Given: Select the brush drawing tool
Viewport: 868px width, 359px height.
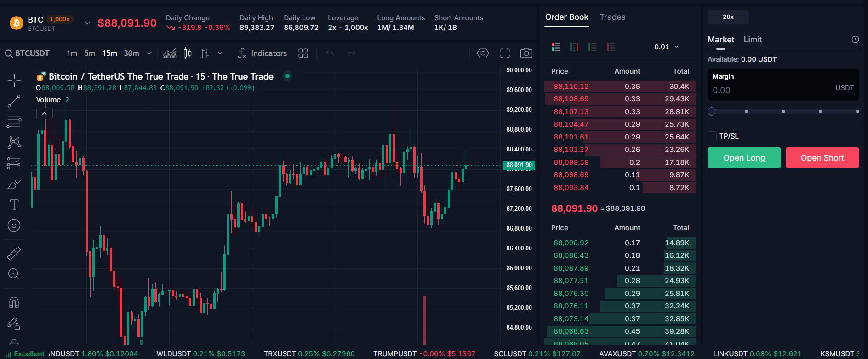Looking at the screenshot, I should [x=14, y=184].
